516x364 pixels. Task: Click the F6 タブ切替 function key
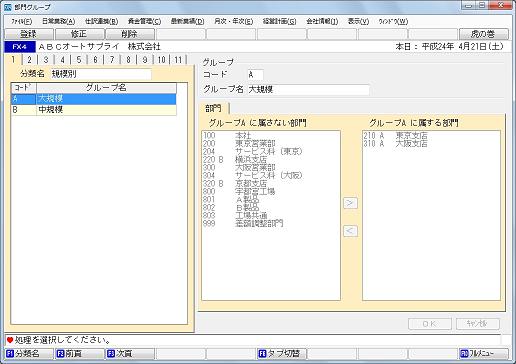(282, 353)
